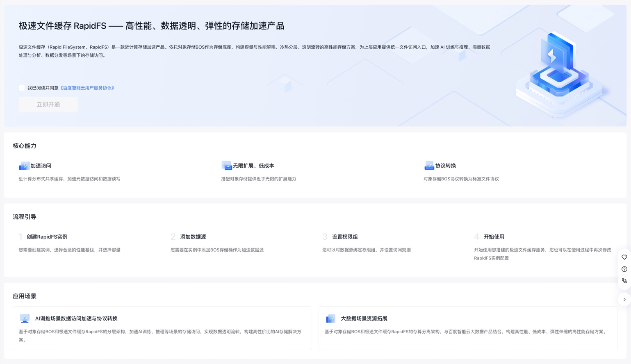Click the 无限扩展、低成本 heading text
Viewport: 631px width, 364px height.
tap(253, 166)
